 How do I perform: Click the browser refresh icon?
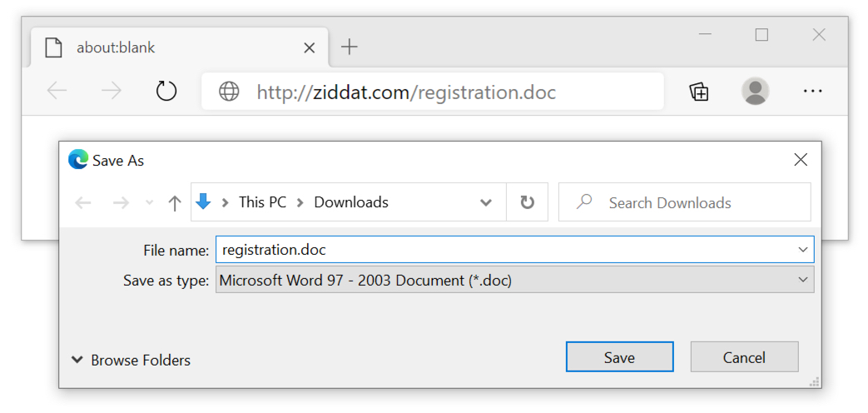click(x=166, y=92)
